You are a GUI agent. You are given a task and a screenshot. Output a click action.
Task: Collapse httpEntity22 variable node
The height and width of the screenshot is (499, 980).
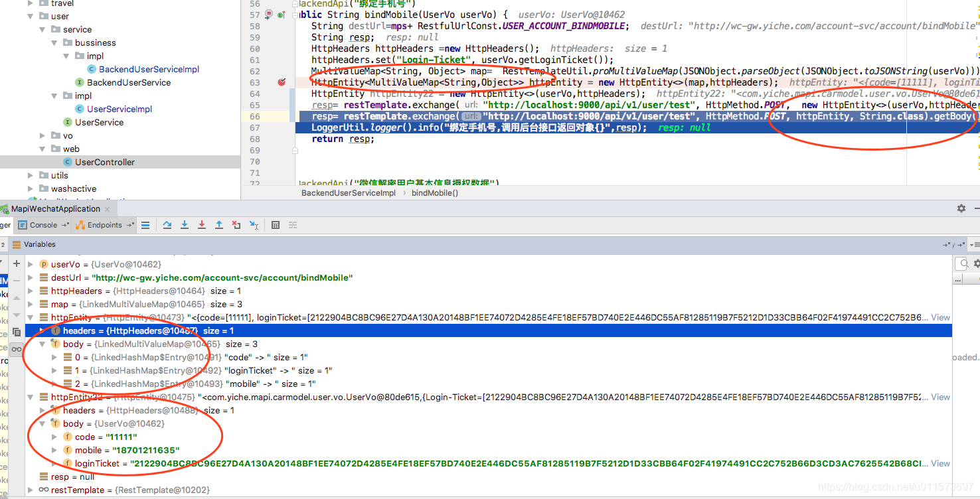[31, 397]
